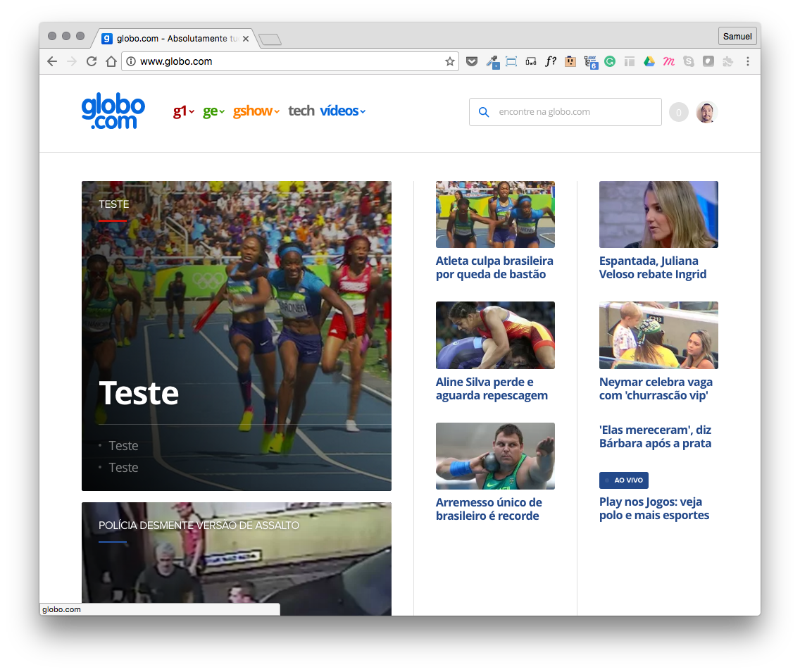Click the AO VIVO live badge
This screenshot has width=800, height=672.
pyautogui.click(x=624, y=480)
